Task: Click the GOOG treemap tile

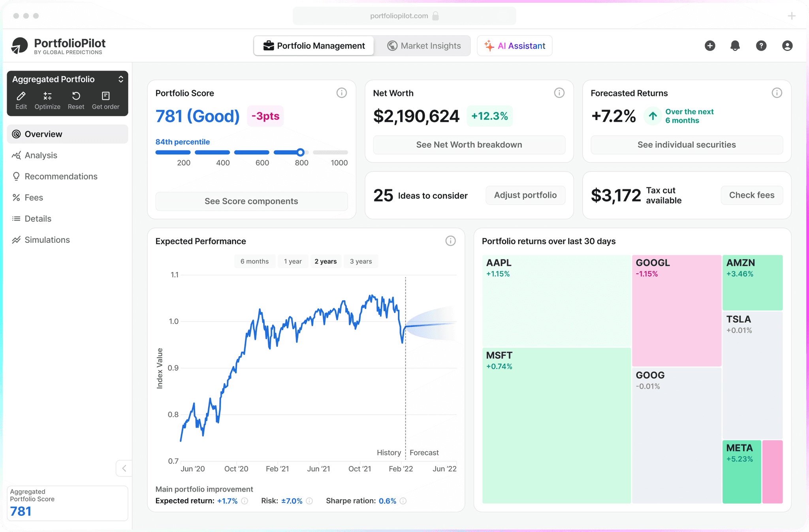Action: coord(677,435)
